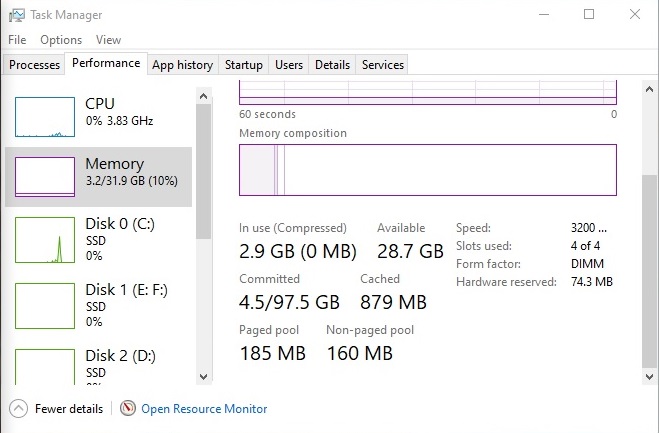Open Disk 0 (C:) performance graph
Viewport: 659px width, 433px height.
pos(45,240)
